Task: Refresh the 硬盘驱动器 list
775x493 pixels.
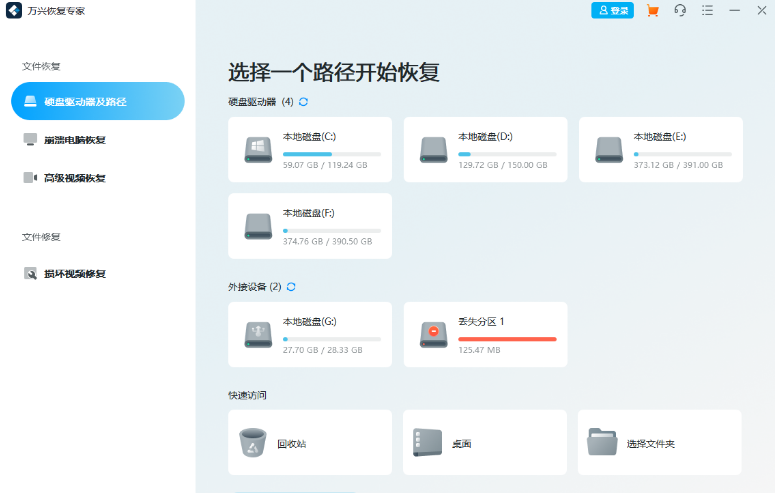Action: click(x=303, y=102)
